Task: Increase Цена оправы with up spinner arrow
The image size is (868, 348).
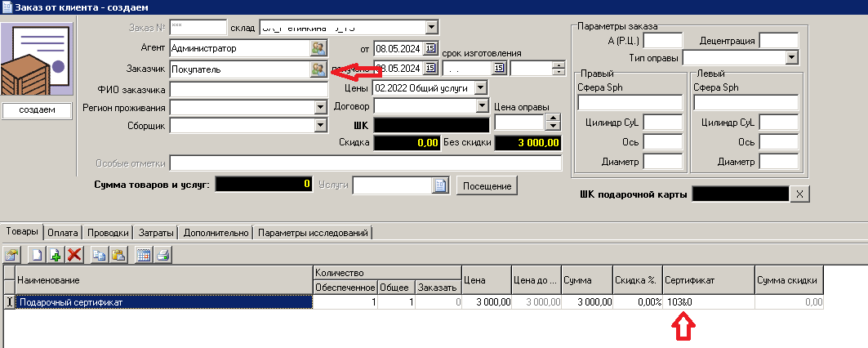Action: [x=552, y=118]
